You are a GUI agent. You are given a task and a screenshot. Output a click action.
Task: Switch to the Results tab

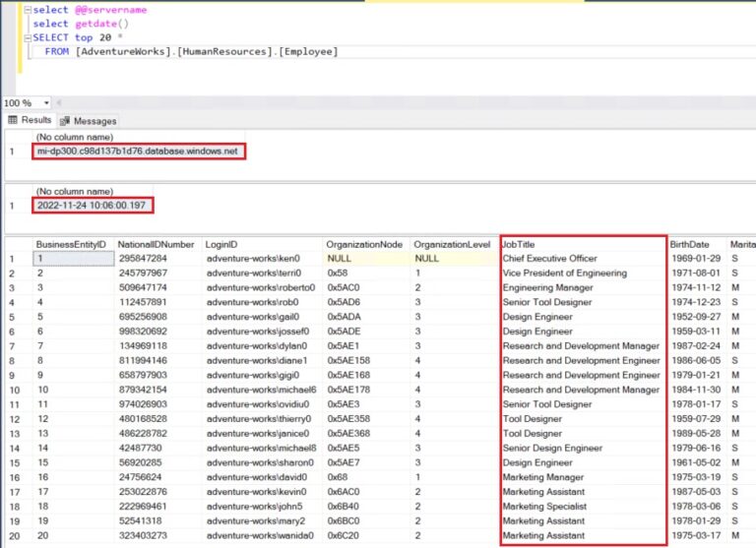pyautogui.click(x=36, y=120)
